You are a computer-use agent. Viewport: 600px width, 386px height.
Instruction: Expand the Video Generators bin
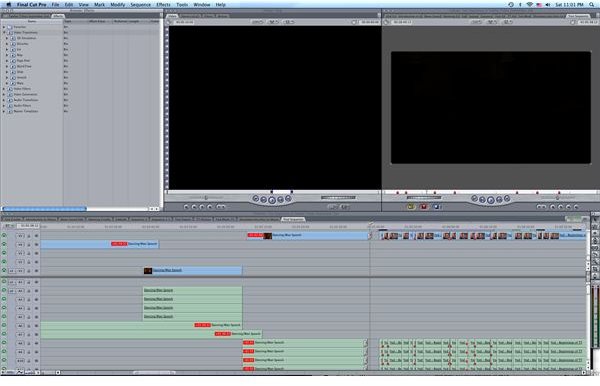click(4, 94)
